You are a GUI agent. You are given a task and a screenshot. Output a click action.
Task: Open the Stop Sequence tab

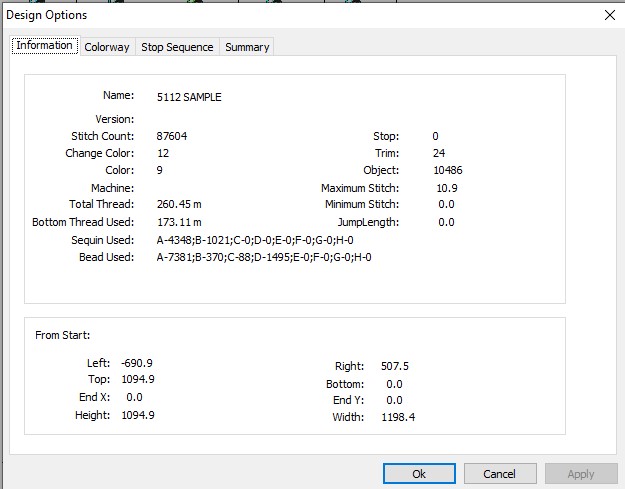coord(177,47)
